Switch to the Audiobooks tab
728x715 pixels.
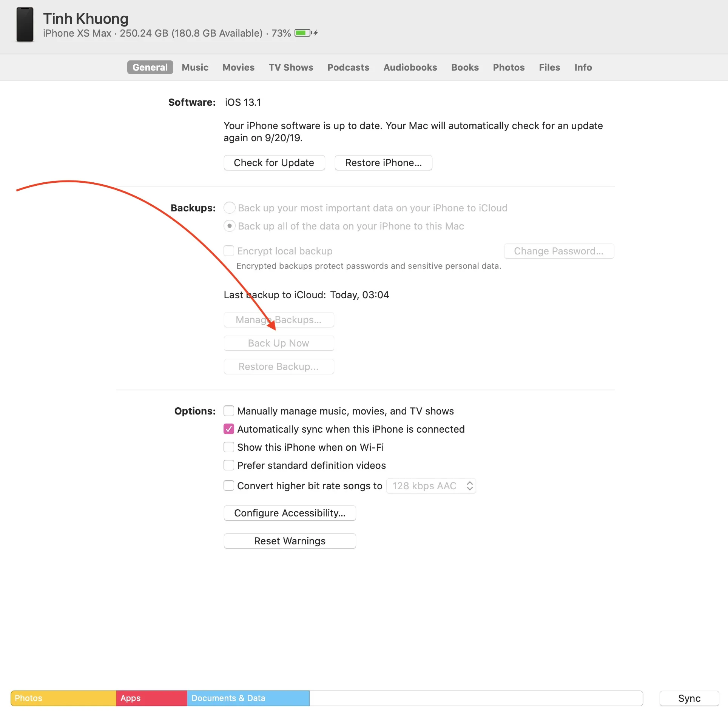[x=410, y=67]
